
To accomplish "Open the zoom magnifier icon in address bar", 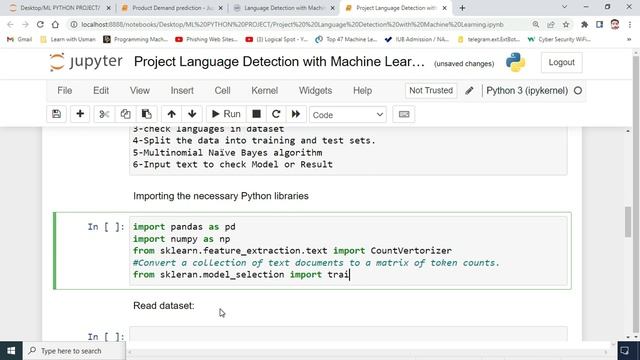I will tap(536, 24).
